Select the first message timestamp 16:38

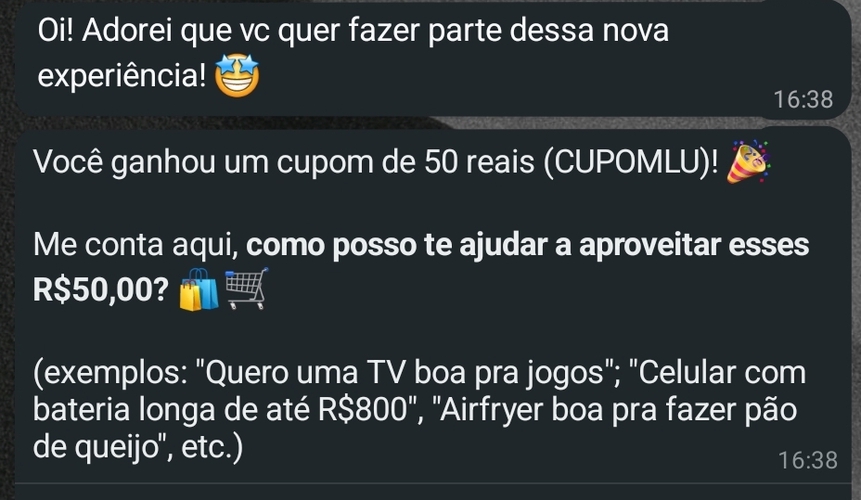pos(803,99)
